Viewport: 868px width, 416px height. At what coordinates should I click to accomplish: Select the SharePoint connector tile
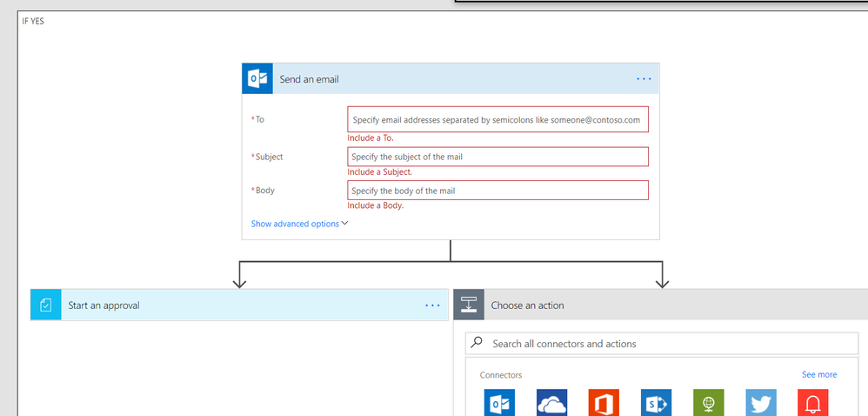pos(656,403)
